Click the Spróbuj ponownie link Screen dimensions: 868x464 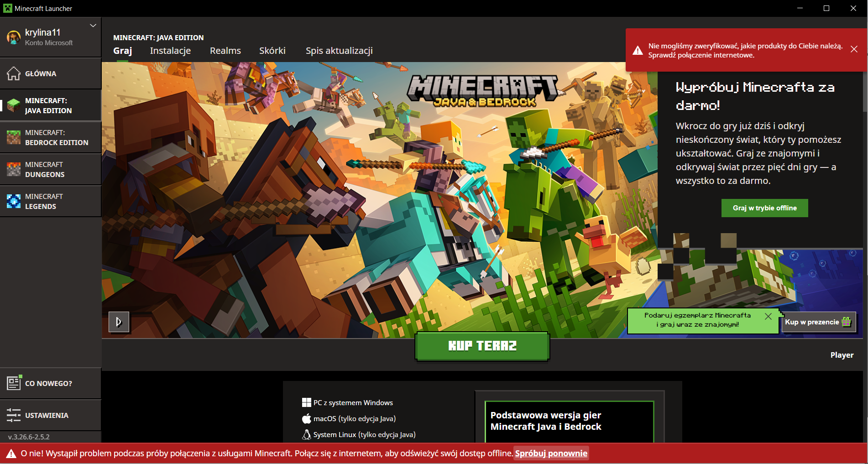(x=551, y=454)
